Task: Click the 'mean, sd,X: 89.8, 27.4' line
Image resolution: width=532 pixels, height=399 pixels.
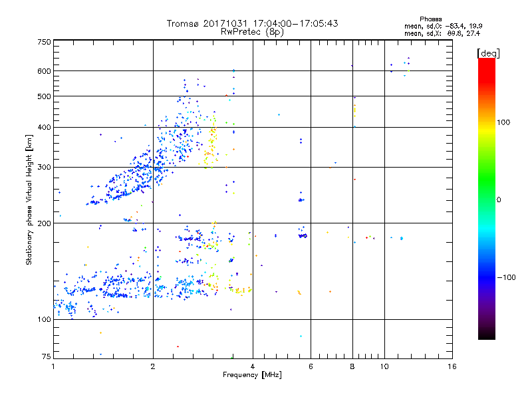Action: [442, 33]
